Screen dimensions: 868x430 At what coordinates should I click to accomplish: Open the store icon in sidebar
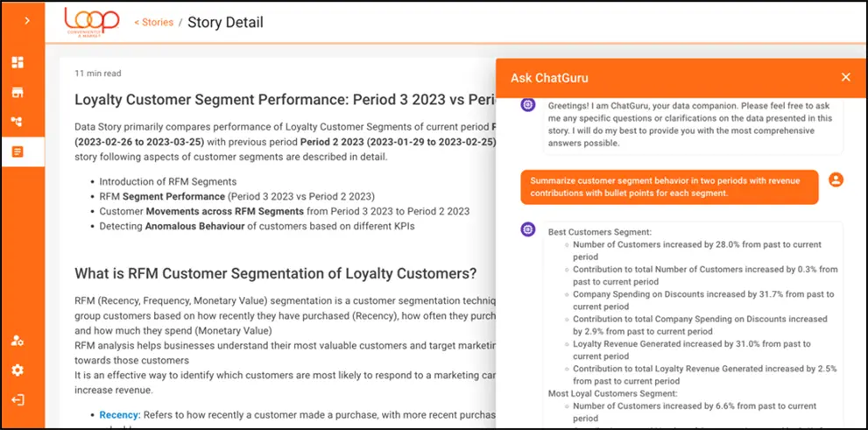18,92
